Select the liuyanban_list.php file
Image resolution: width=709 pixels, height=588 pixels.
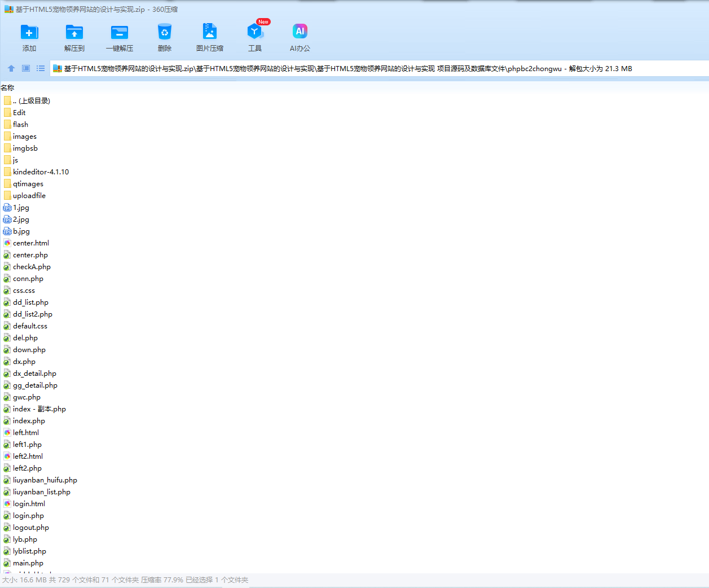[x=37, y=492]
